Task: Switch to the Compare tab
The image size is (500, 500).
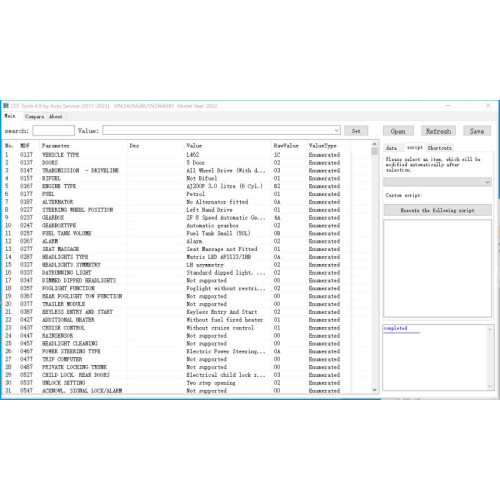Action: [34, 116]
